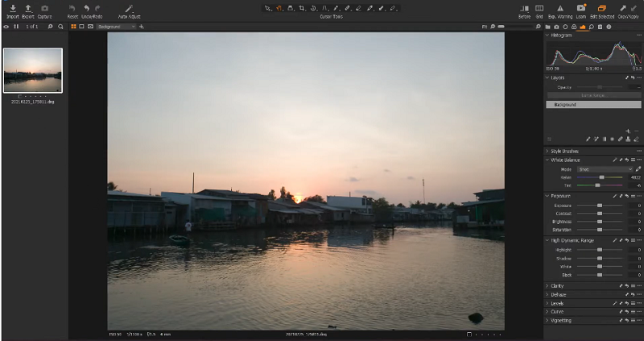Open the Output clipboard tool tab

[x=600, y=27]
